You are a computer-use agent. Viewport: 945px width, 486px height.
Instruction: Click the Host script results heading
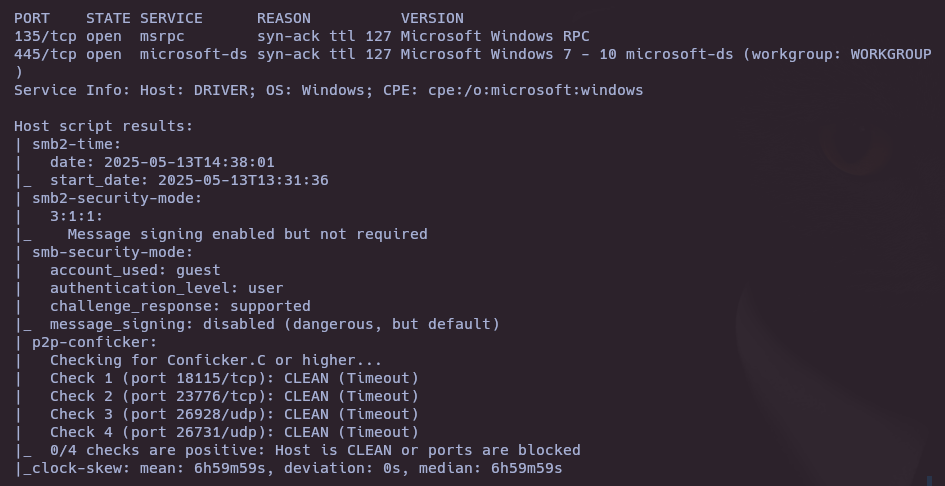coord(104,127)
